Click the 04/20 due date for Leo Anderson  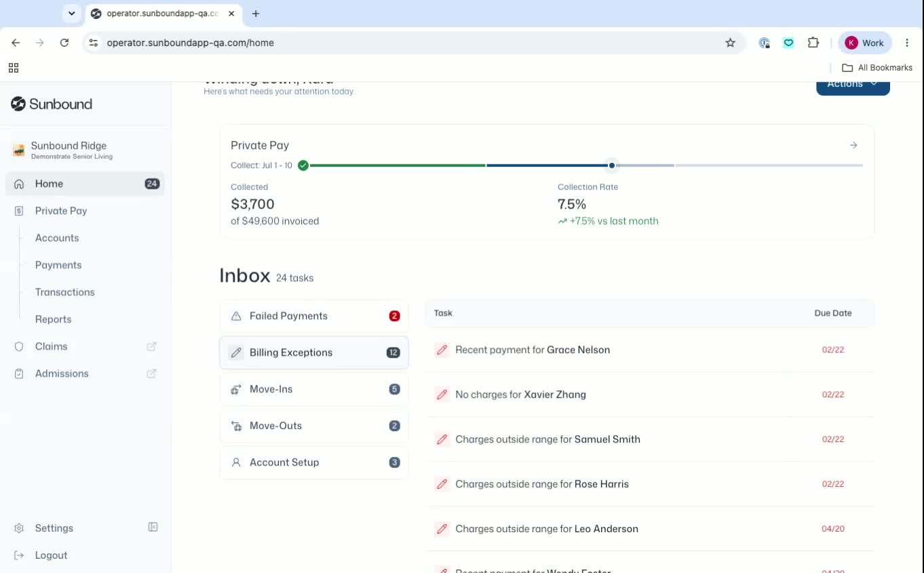(x=833, y=529)
